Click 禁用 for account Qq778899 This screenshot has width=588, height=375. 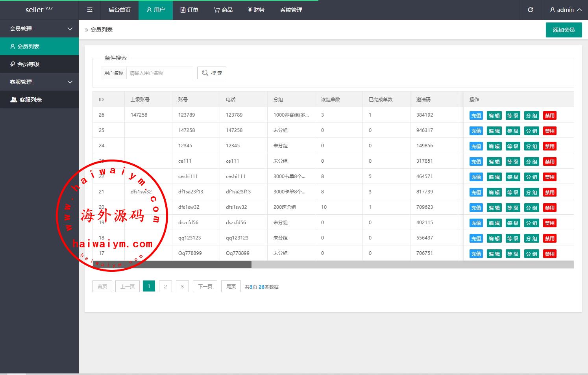549,254
